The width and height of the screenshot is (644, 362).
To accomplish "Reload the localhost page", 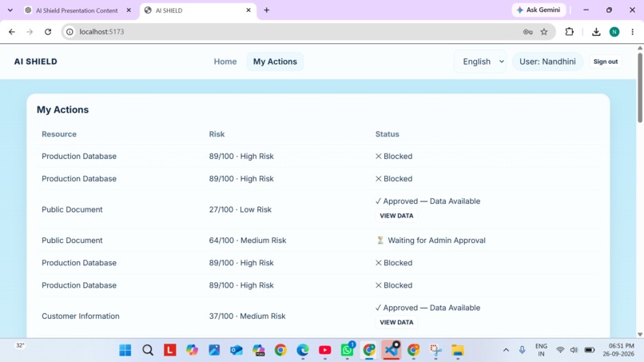I will [48, 32].
